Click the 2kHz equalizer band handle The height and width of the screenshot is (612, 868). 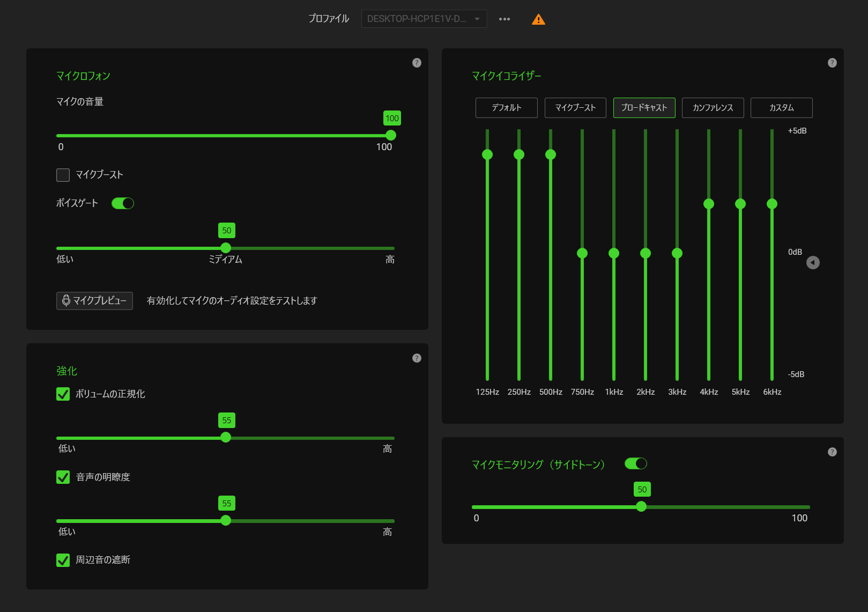coord(646,253)
